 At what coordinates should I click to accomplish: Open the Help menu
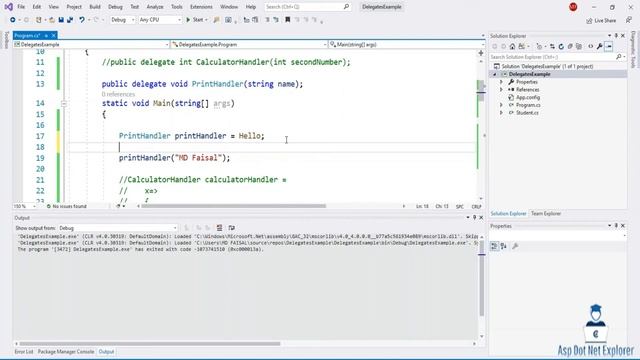tap(251, 7)
